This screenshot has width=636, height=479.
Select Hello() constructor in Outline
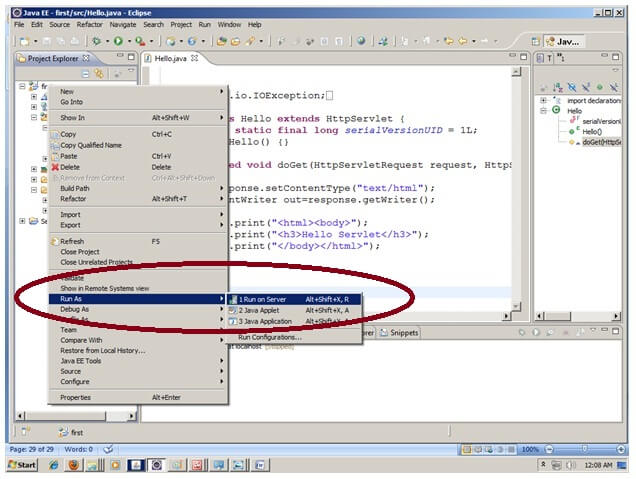click(592, 131)
